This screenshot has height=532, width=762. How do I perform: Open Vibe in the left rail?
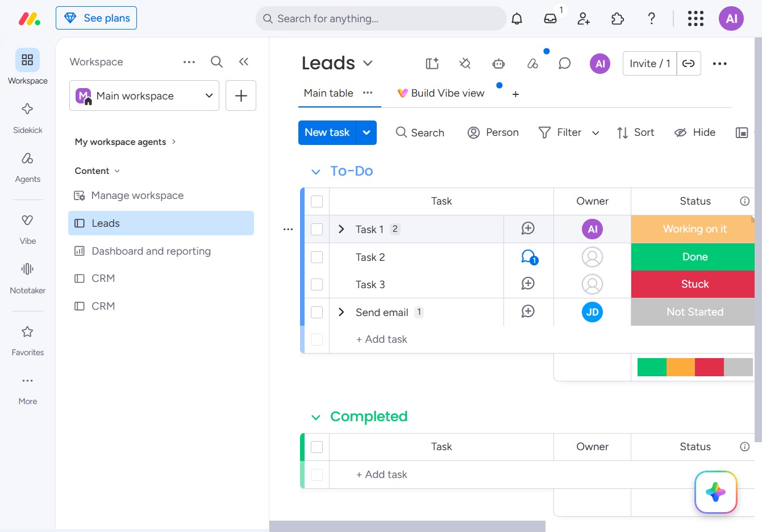click(27, 228)
